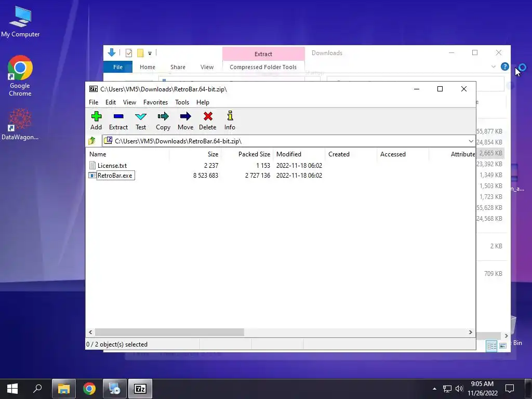The height and width of the screenshot is (399, 532).
Task: Open Customize Quick Access Toolbar dropdown
Action: 150,54
